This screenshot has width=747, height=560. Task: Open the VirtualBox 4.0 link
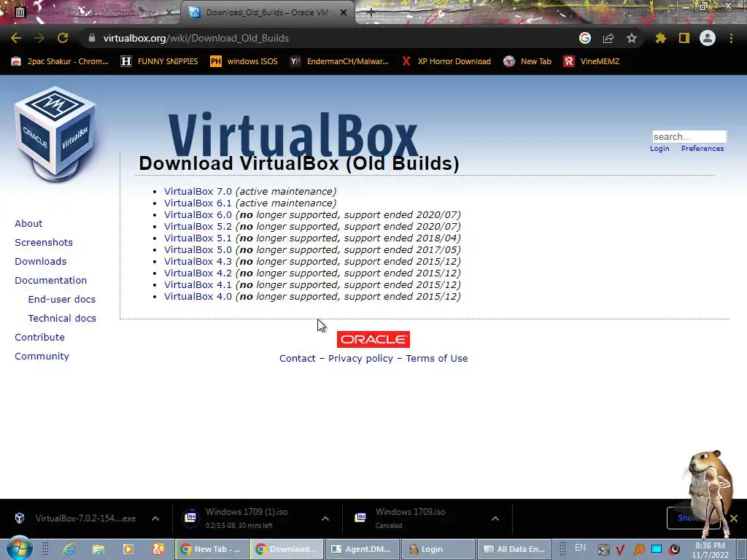[198, 296]
